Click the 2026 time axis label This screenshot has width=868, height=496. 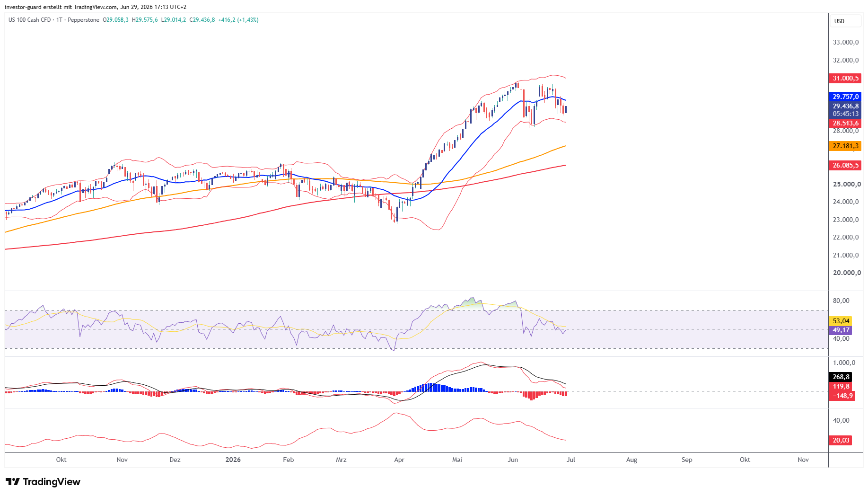pyautogui.click(x=233, y=460)
